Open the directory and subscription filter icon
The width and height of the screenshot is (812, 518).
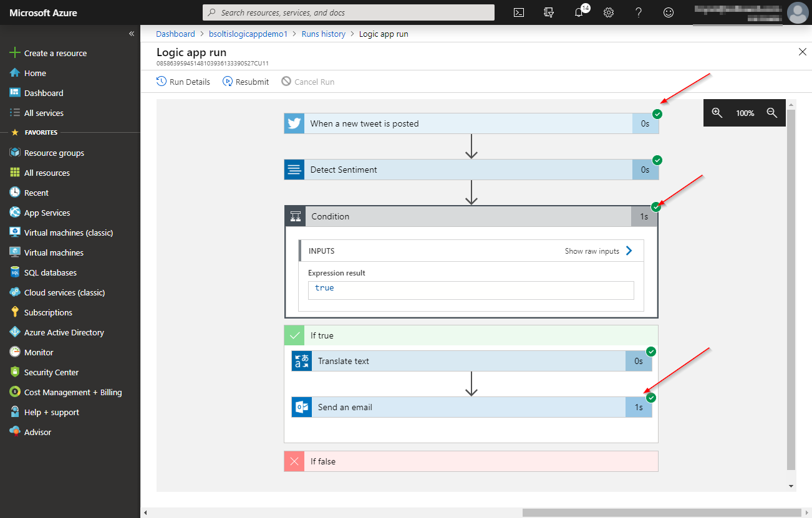(549, 12)
